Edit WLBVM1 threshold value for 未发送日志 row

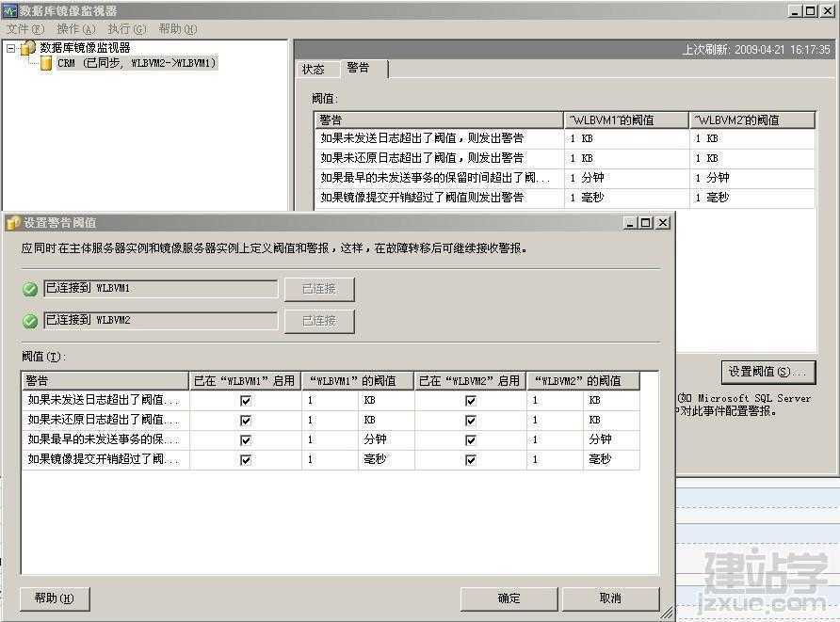point(330,400)
